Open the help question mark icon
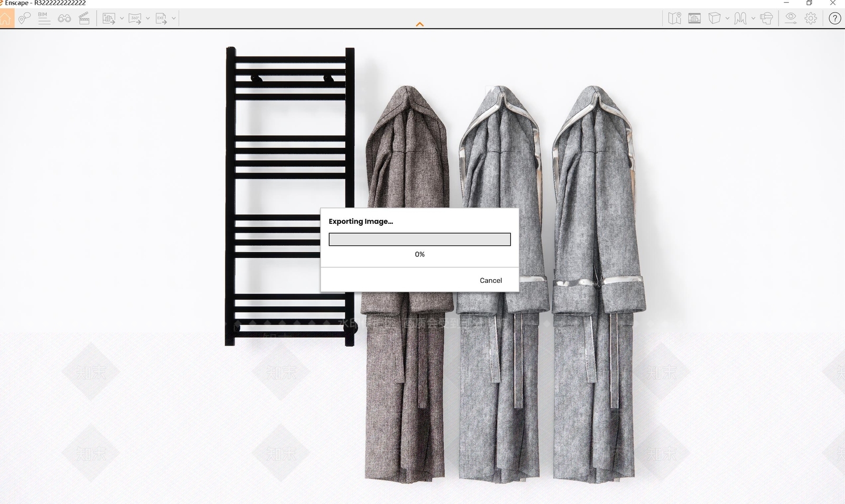The height and width of the screenshot is (504, 845). (834, 18)
